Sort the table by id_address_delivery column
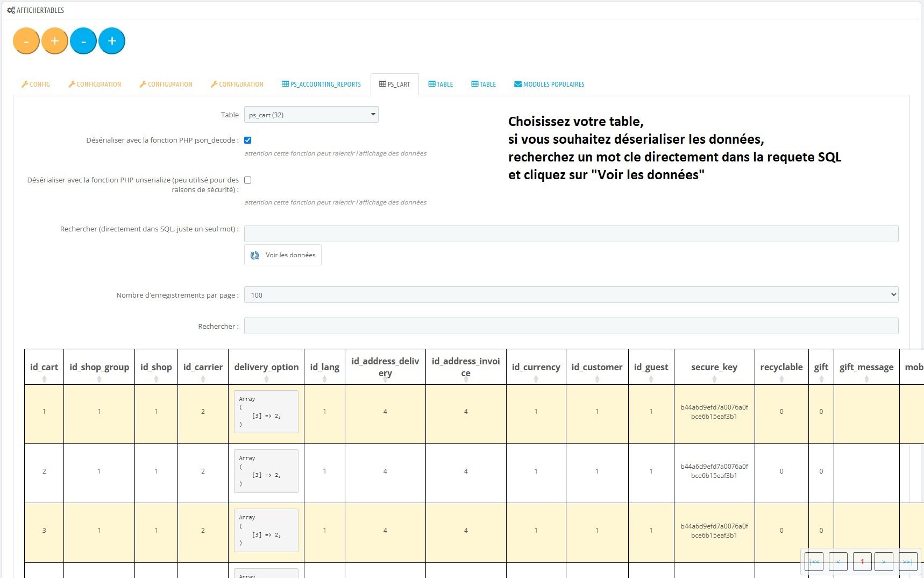The height and width of the screenshot is (578, 924). tap(385, 367)
